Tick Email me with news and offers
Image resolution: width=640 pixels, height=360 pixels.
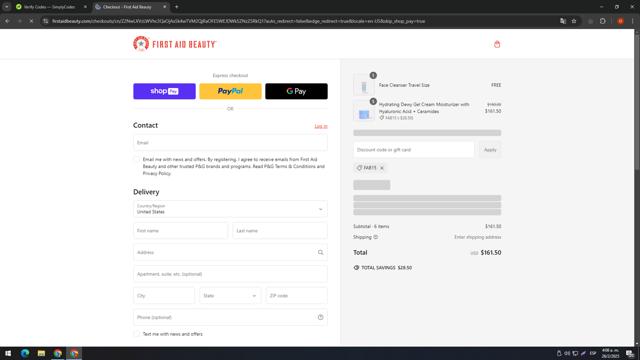click(x=137, y=160)
